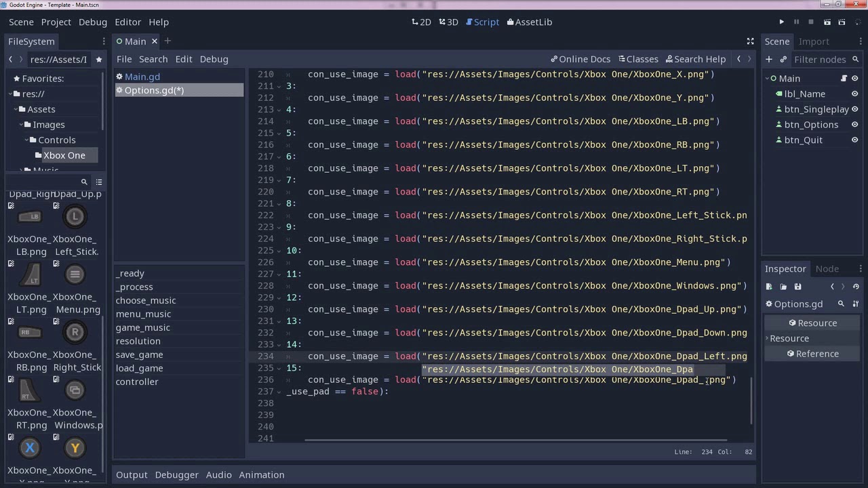This screenshot has height=488, width=868.
Task: Collapse the Main node in Scene tree
Action: tap(767, 79)
